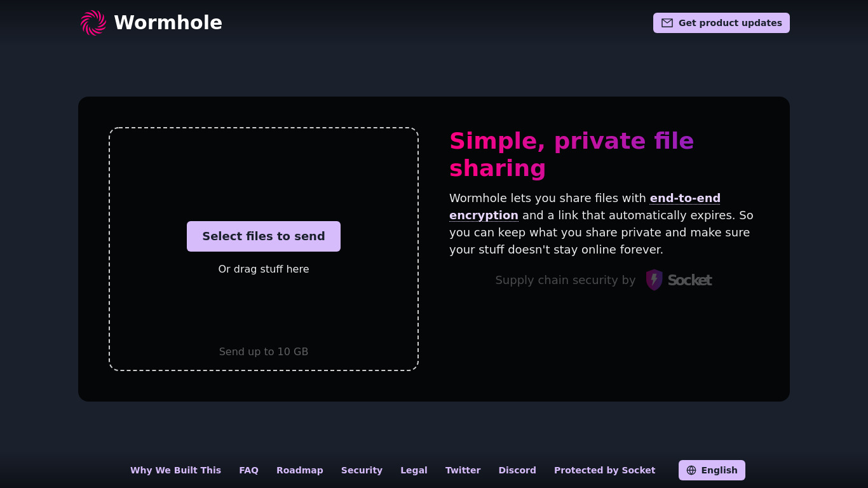The width and height of the screenshot is (868, 488).
Task: Open the Security footer link
Action: (362, 470)
